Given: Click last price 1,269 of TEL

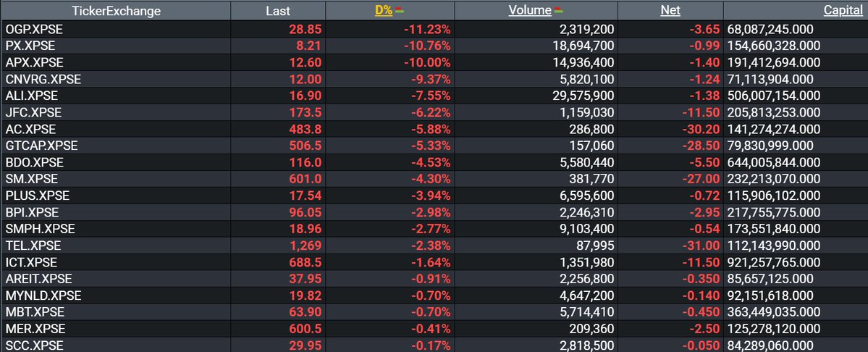Looking at the screenshot, I should click(x=307, y=246).
